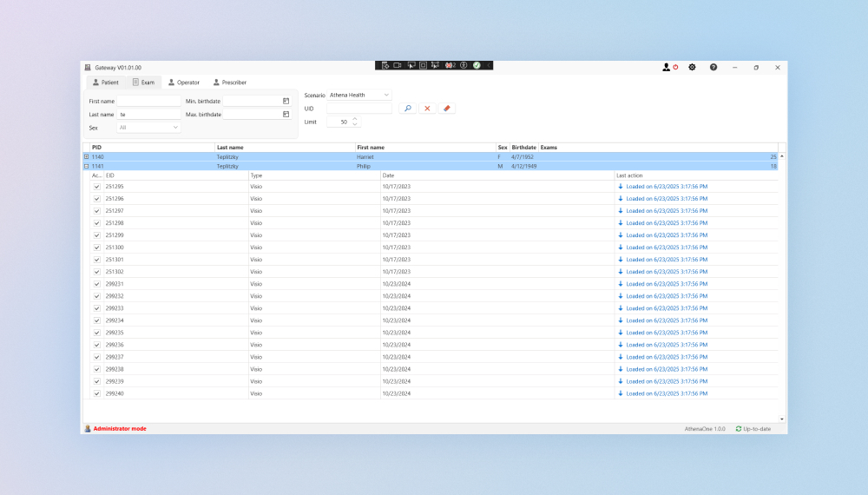The width and height of the screenshot is (868, 495).
Task: Click the Last name field containing 'te'
Action: pos(148,114)
